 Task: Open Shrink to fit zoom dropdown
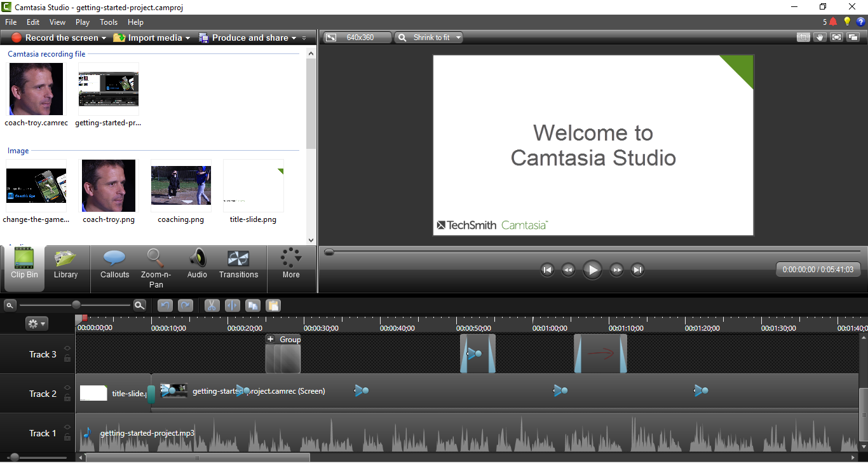point(428,38)
